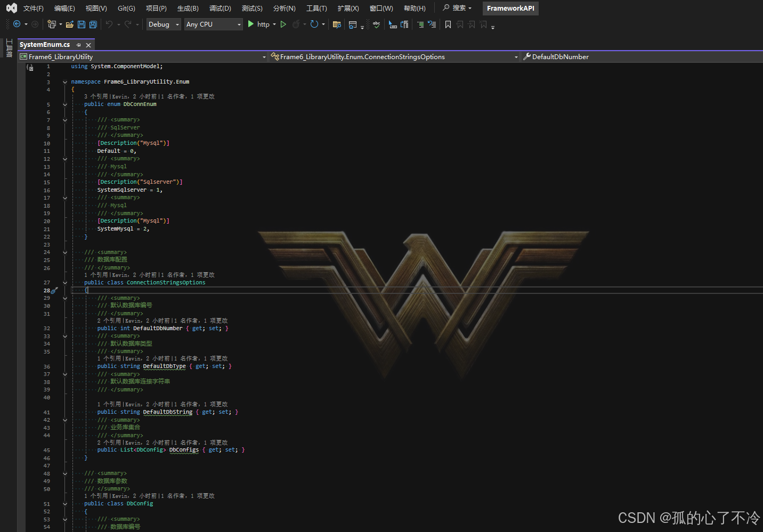Viewport: 763px width, 532px height.
Task: Open the 视图(V) menu
Action: tap(96, 8)
